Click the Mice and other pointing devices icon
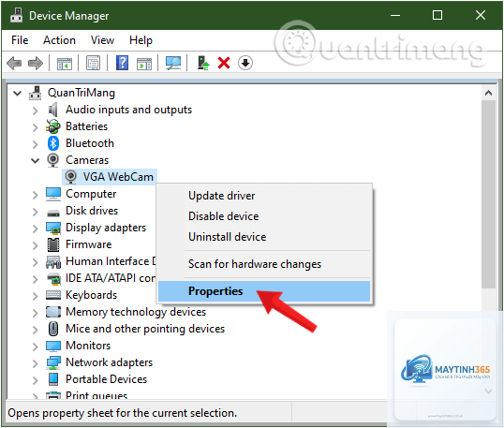 (53, 329)
